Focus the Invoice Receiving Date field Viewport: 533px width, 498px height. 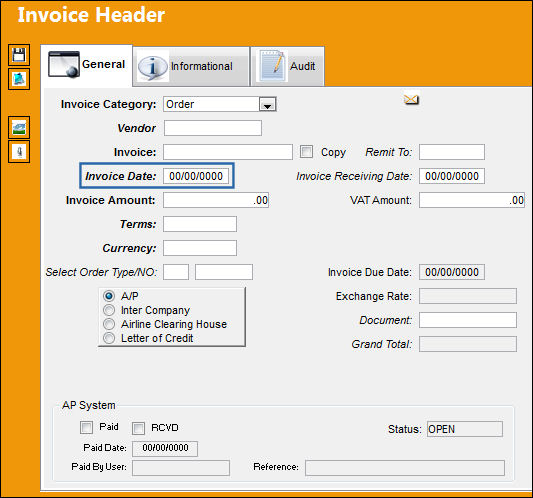(x=452, y=176)
